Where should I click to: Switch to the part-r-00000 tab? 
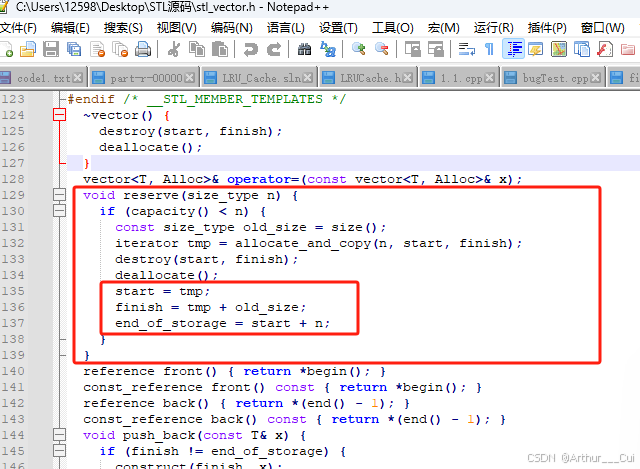[x=146, y=78]
